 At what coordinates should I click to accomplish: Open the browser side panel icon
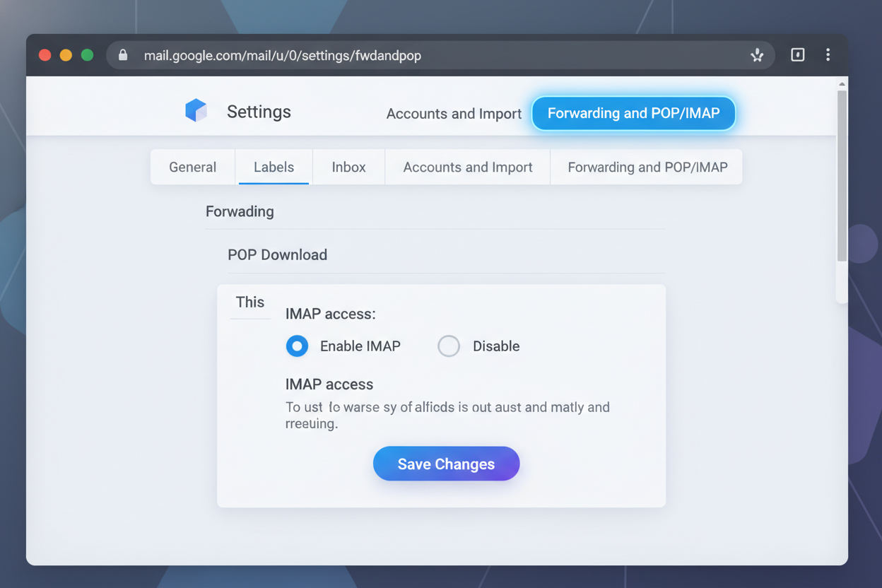tap(797, 55)
